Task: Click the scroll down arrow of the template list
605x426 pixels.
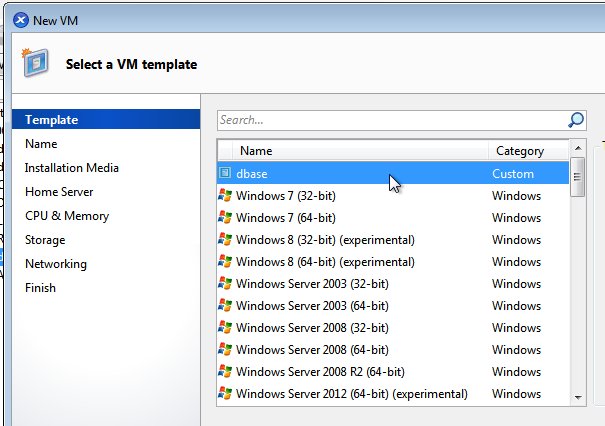Action: pos(578,397)
